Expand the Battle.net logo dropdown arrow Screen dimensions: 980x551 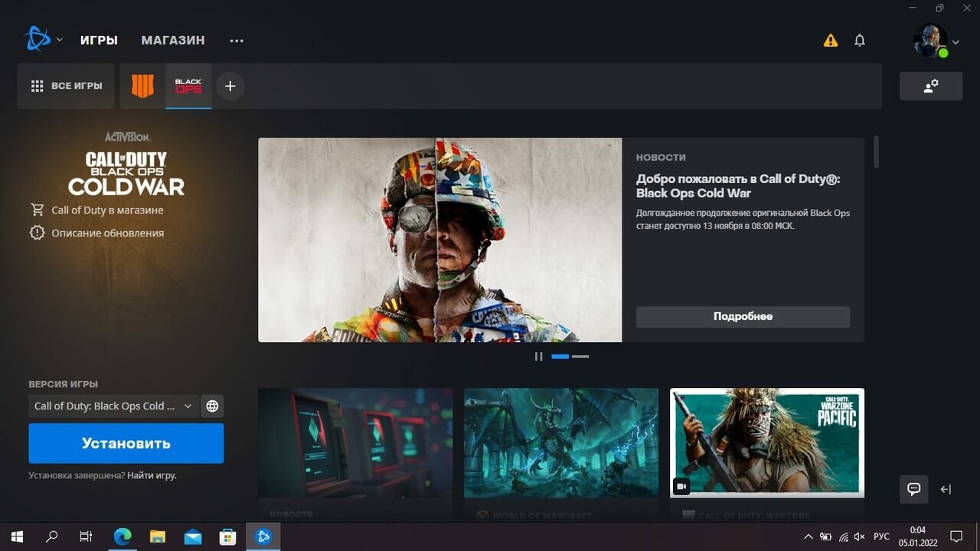click(60, 40)
